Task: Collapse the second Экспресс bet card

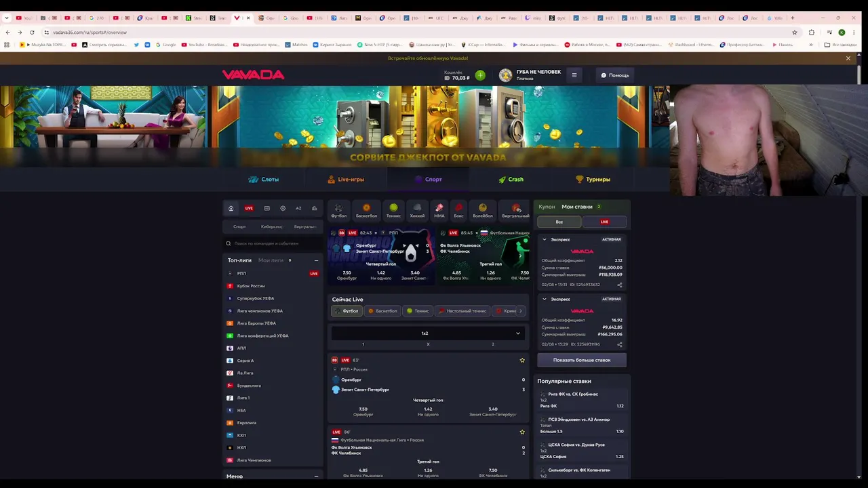Action: pos(544,299)
